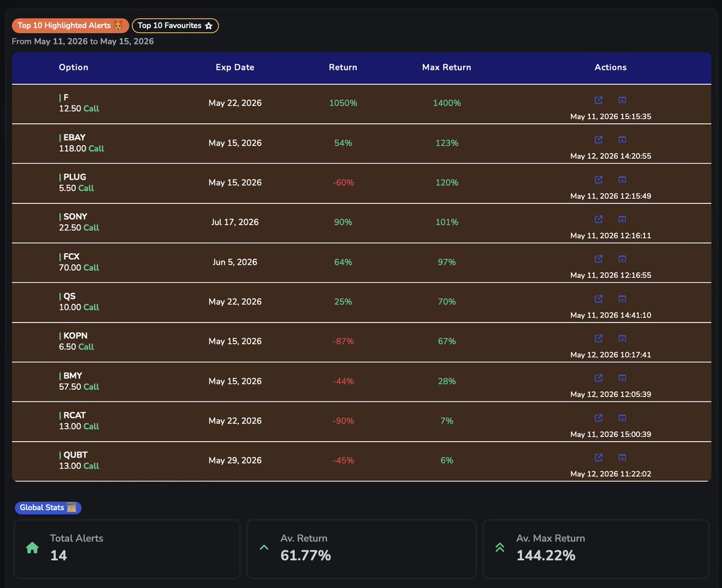Click the 57.50 Call strike text
This screenshot has height=588, width=722.
(x=79, y=386)
